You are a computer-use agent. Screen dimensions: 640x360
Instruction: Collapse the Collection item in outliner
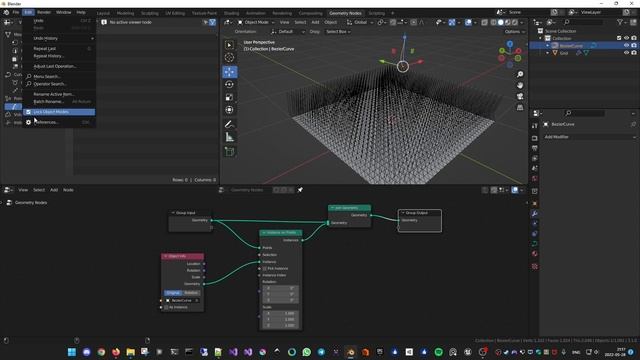[x=541, y=38]
